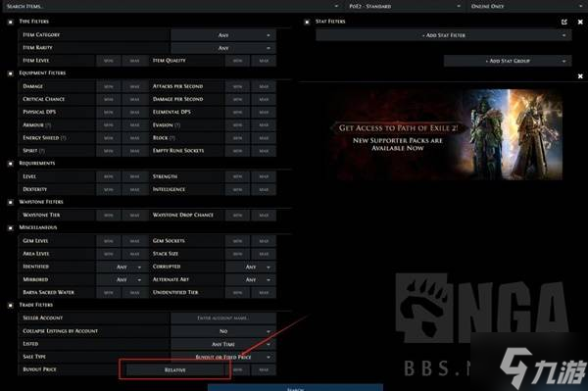The width and height of the screenshot is (588, 391).
Task: Toggle Type Filters section checkbox
Action: tap(11, 22)
